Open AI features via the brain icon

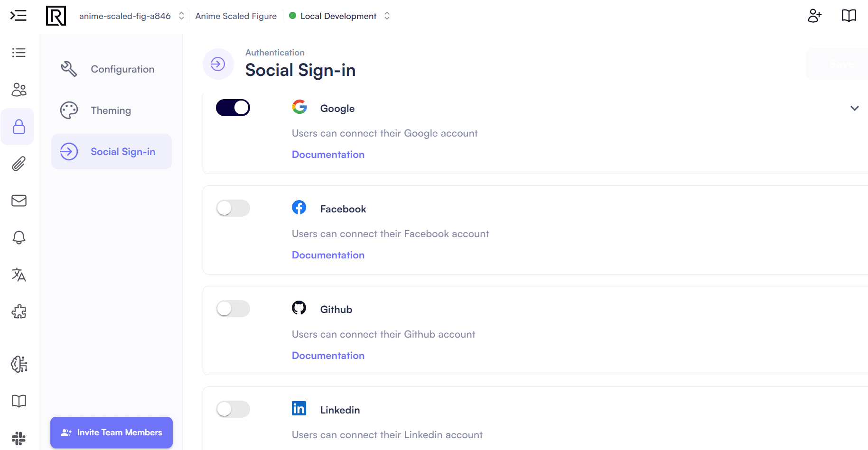[19, 364]
